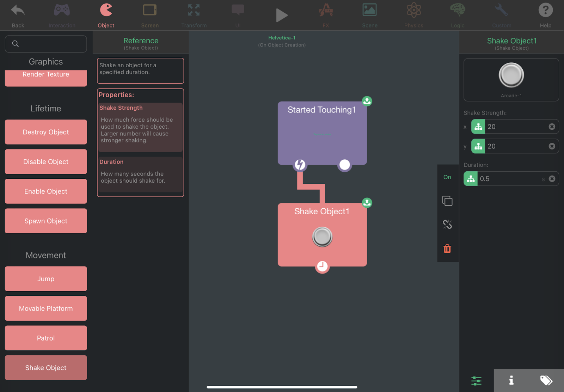
Task: Click the Duration reference heading
Action: (111, 161)
